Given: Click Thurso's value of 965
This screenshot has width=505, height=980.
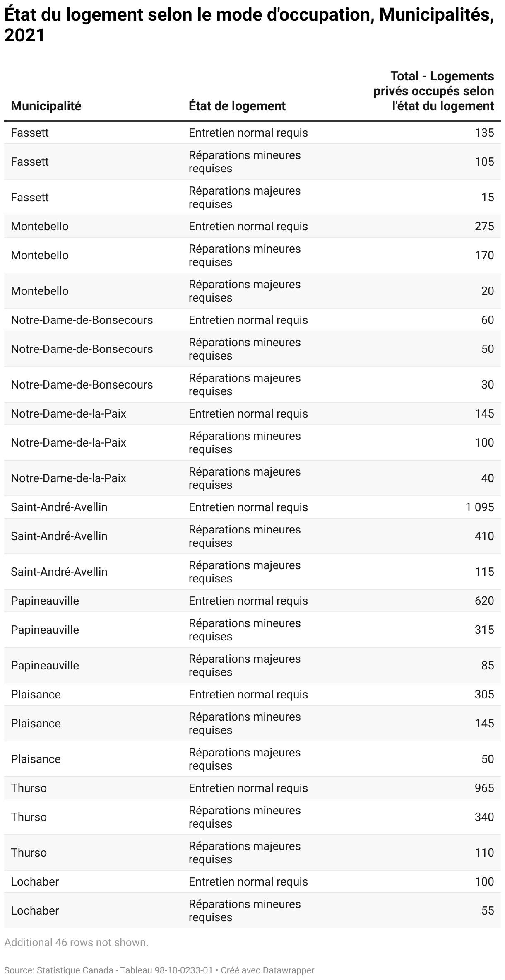Looking at the screenshot, I should pyautogui.click(x=484, y=788).
